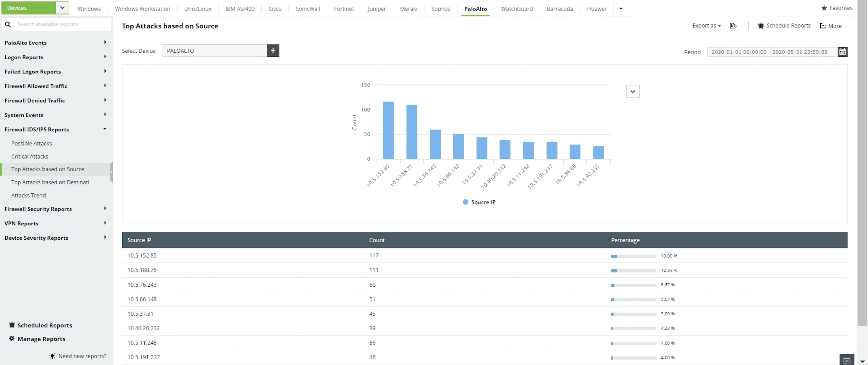Open Manage Reports gear link

click(x=41, y=339)
